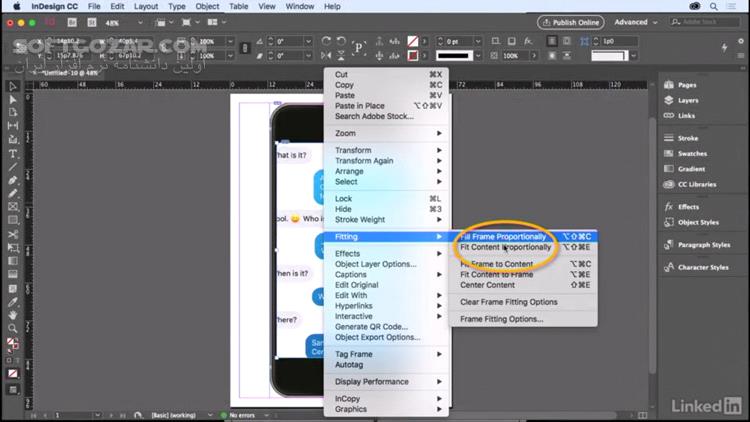Open the stroke weight 0 pt dropdown
The image size is (750, 422).
click(477, 42)
